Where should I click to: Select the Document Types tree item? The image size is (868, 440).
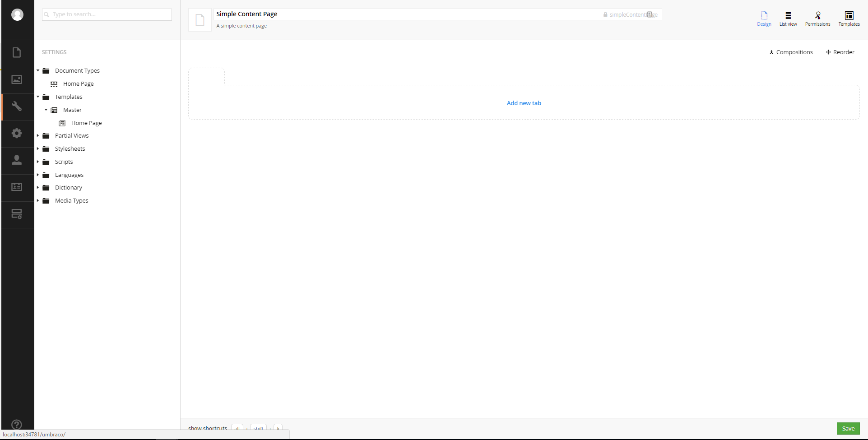point(77,71)
